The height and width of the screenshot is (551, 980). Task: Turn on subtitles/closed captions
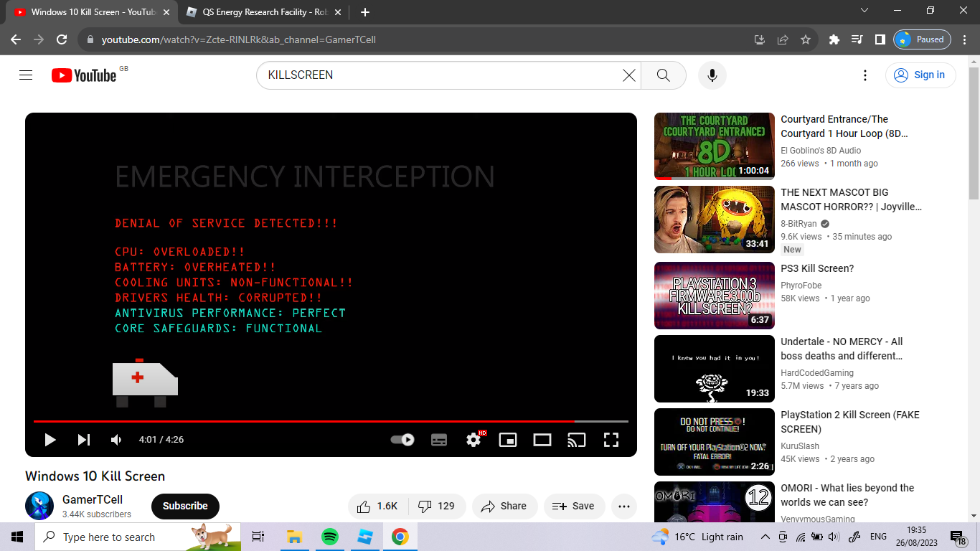[439, 440]
